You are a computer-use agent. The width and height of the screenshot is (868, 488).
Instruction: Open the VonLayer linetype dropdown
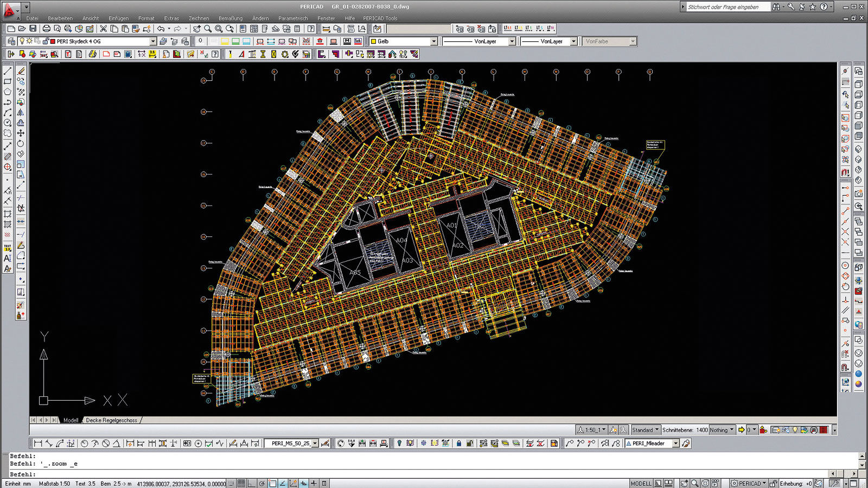[x=512, y=41]
